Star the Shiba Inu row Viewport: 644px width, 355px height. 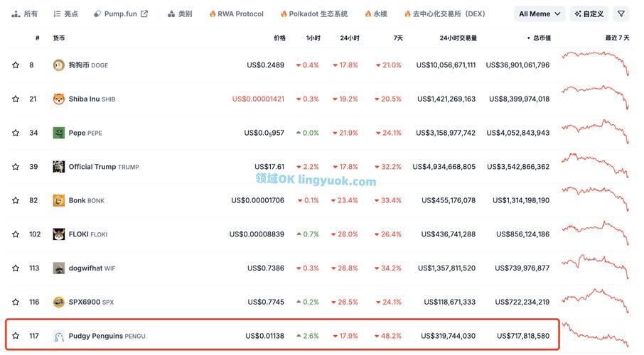coord(16,99)
